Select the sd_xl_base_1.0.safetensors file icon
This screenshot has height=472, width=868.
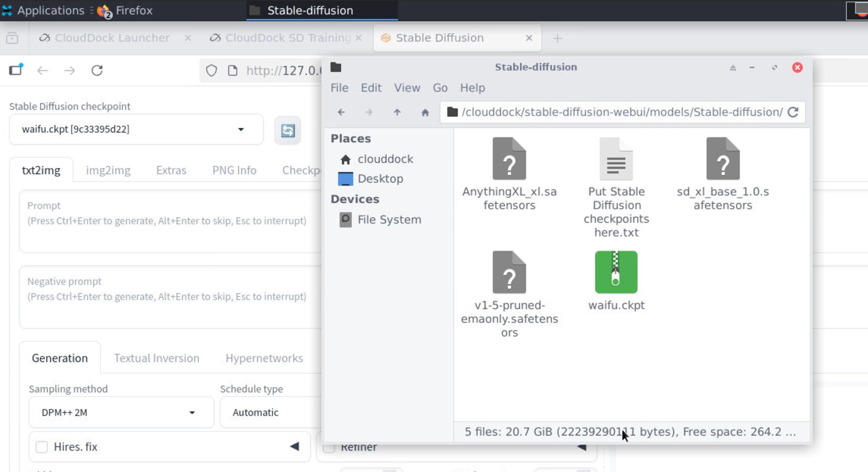click(723, 159)
